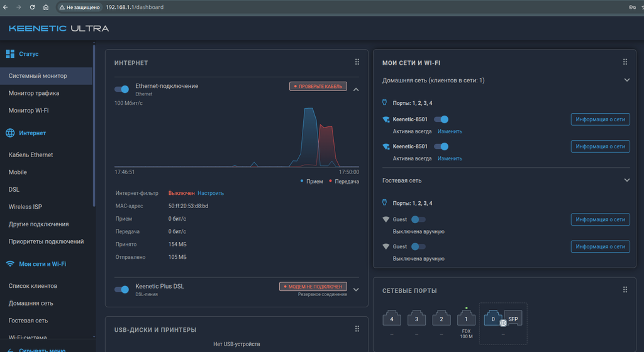Click the MAC address 50:ff:20:53:d8:bd
The height and width of the screenshot is (352, 644).
(x=188, y=206)
